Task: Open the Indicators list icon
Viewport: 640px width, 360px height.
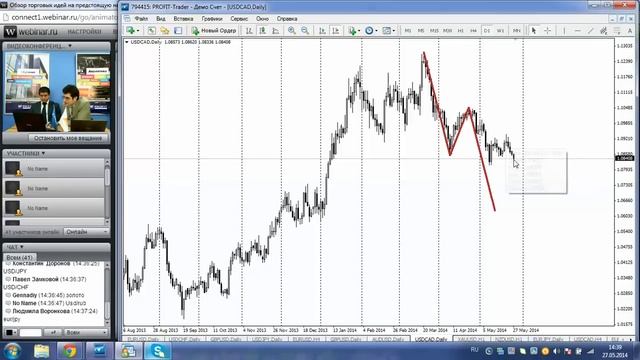Action: pos(352,31)
